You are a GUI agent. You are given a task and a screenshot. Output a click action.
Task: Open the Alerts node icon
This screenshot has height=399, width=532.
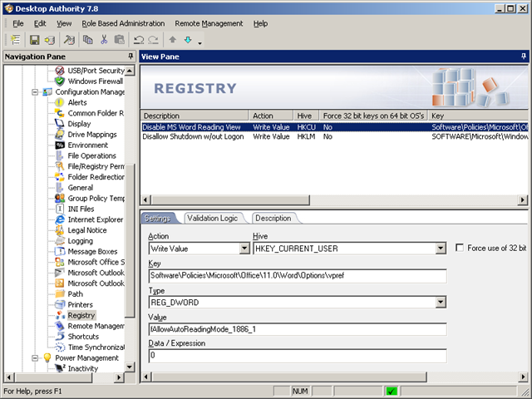(x=59, y=102)
